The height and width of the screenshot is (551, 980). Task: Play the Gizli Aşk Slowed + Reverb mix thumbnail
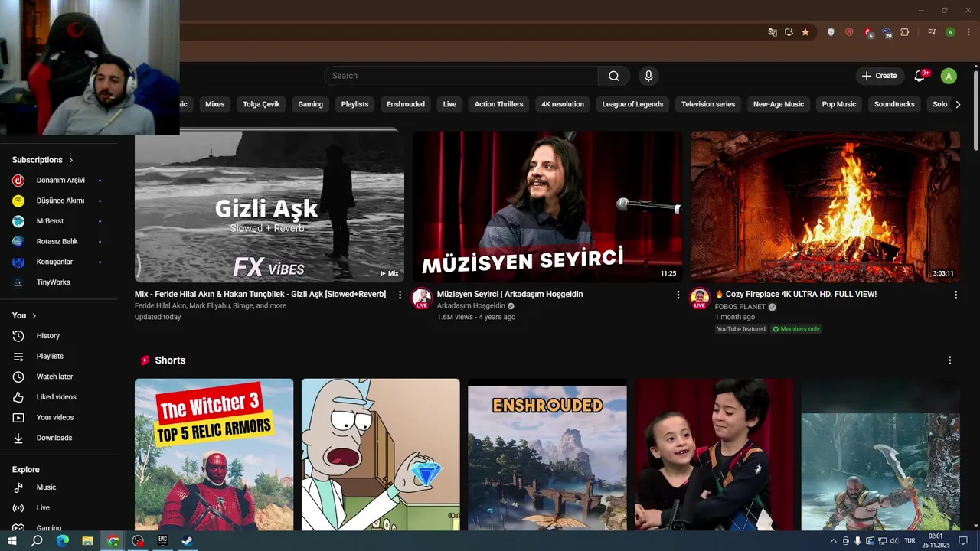pyautogui.click(x=269, y=207)
